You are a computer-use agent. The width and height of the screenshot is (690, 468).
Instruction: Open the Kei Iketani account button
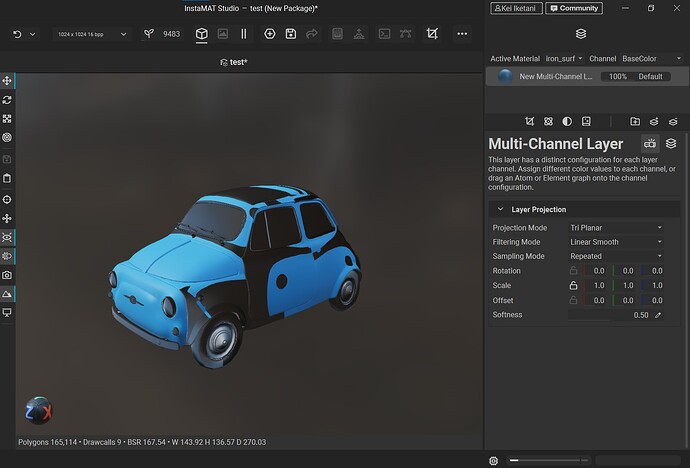(x=516, y=8)
